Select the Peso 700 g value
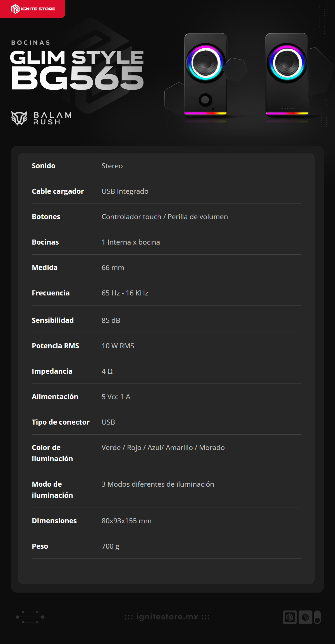 coord(111,546)
